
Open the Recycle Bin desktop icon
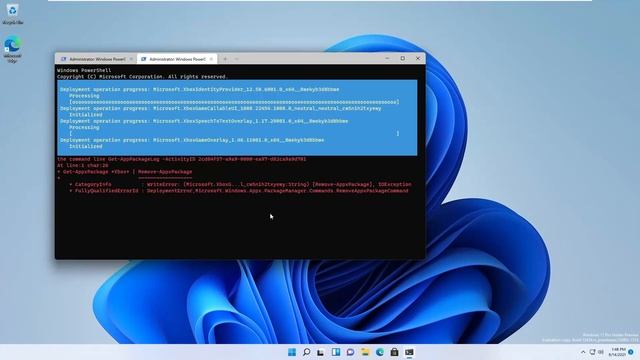tap(13, 14)
